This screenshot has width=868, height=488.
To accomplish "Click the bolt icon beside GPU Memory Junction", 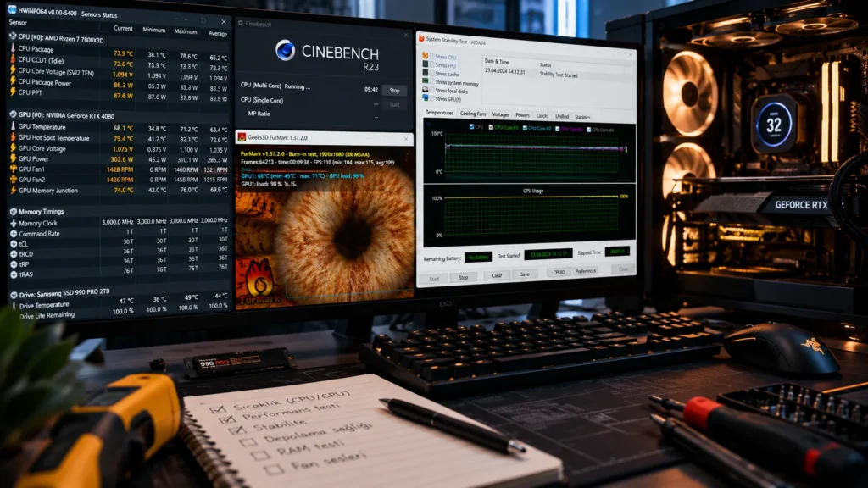I will [x=13, y=190].
